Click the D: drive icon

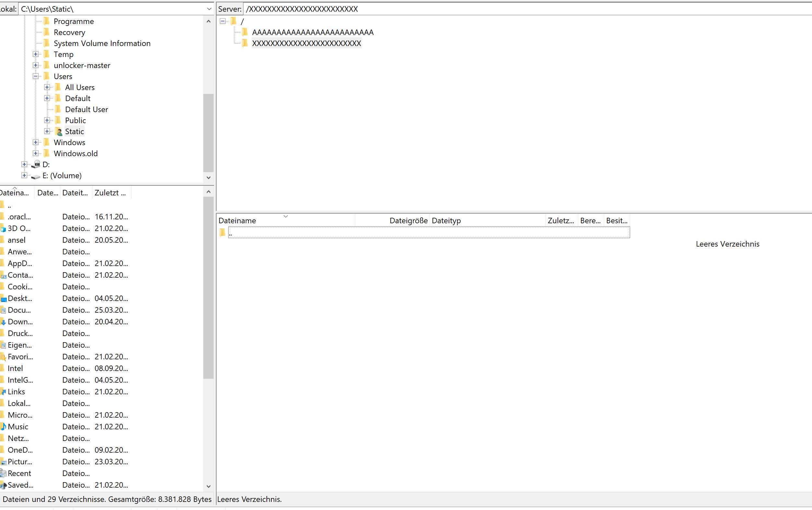point(36,165)
